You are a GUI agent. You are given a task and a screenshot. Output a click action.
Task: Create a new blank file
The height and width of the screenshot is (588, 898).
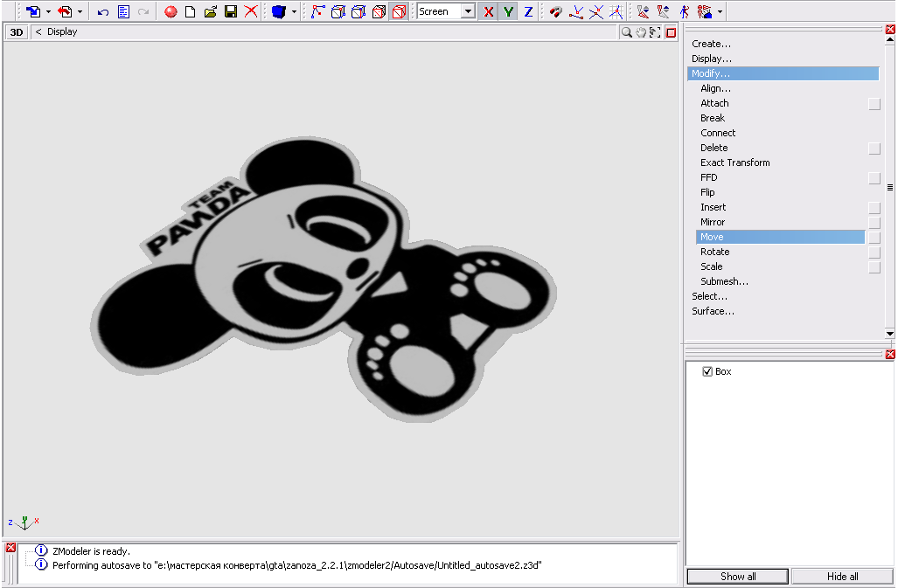click(x=190, y=11)
